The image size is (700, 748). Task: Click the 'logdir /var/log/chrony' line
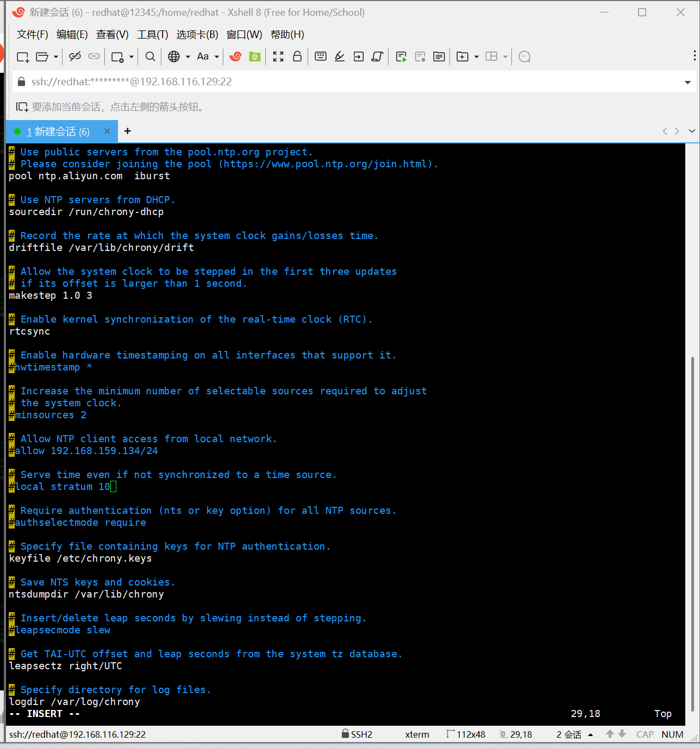point(74,702)
